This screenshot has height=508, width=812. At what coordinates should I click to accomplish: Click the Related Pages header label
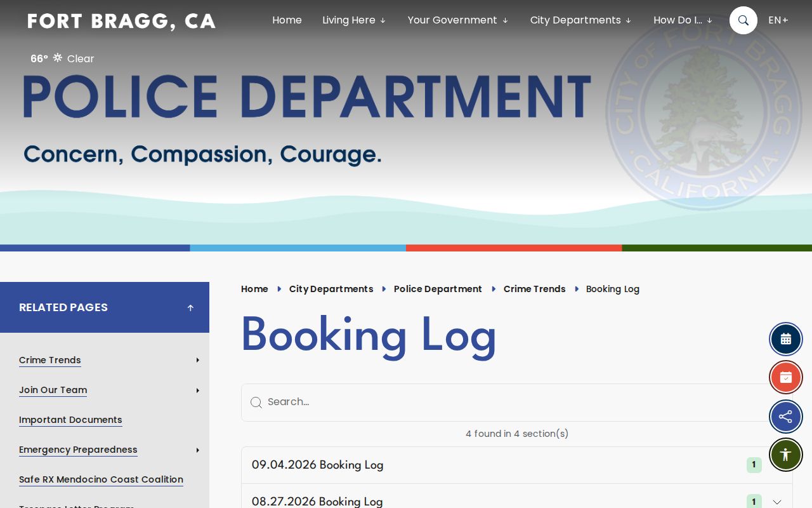[63, 307]
